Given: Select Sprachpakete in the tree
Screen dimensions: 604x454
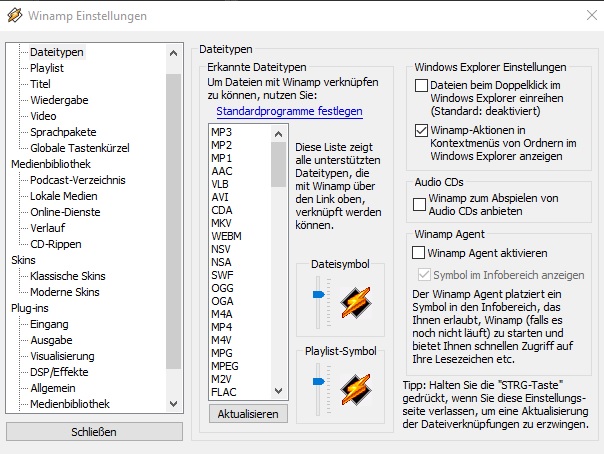Looking at the screenshot, I should point(63,132).
